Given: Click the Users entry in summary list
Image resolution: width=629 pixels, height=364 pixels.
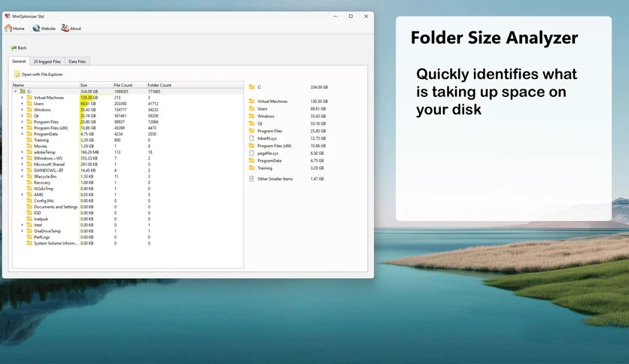Looking at the screenshot, I should click(263, 108).
